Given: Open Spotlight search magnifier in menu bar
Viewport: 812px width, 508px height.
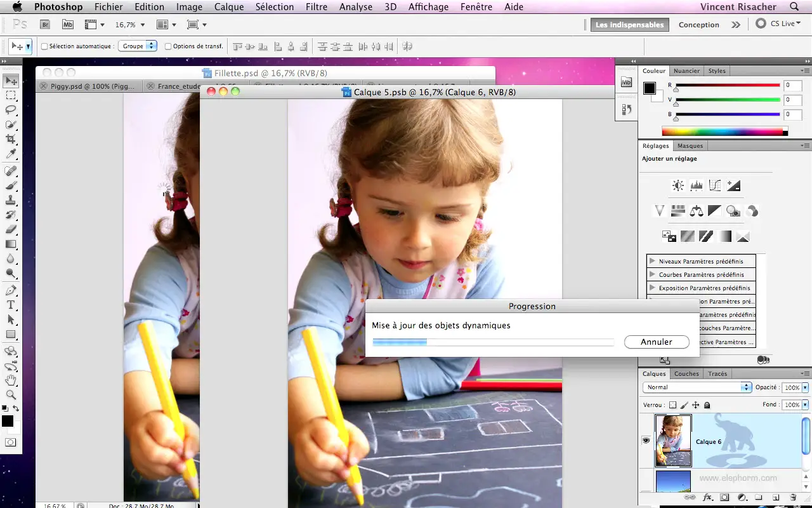Looking at the screenshot, I should click(x=795, y=7).
